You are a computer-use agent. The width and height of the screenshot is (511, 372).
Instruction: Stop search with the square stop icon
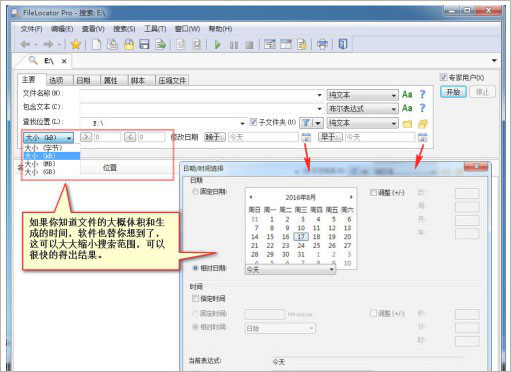(249, 45)
